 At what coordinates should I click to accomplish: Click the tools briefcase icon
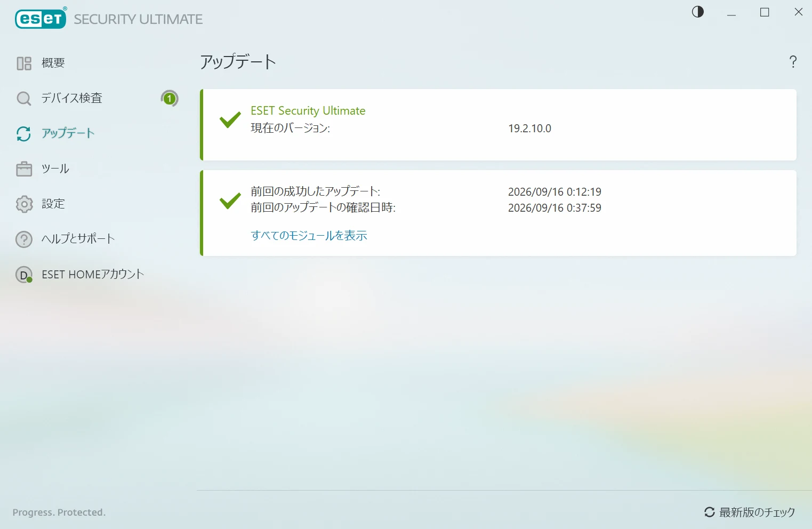[x=24, y=169]
